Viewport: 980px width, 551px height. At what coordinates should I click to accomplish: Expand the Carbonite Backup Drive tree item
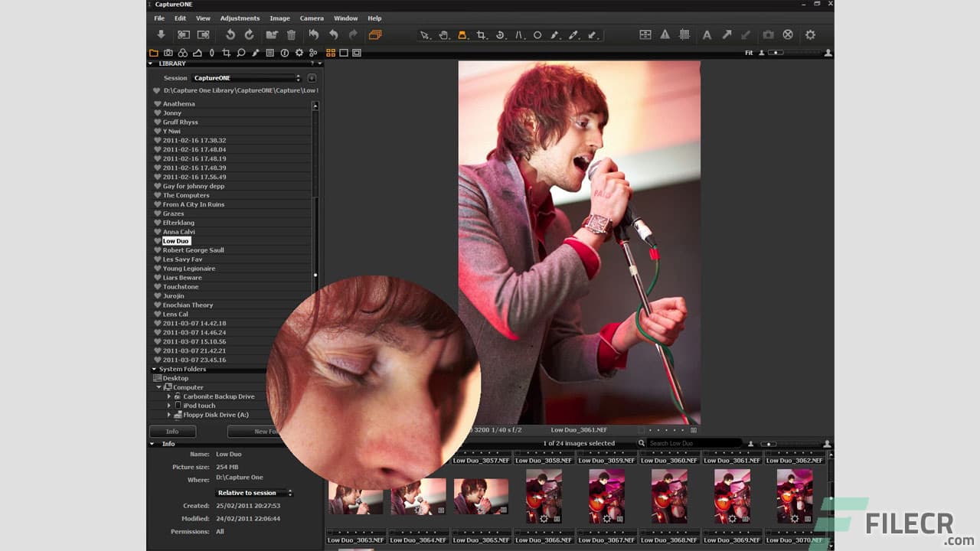point(169,396)
